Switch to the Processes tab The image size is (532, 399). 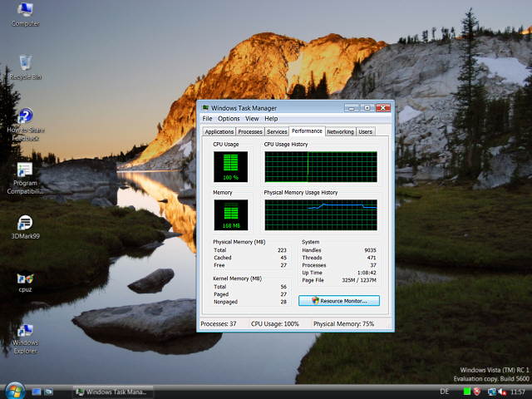[x=250, y=131]
